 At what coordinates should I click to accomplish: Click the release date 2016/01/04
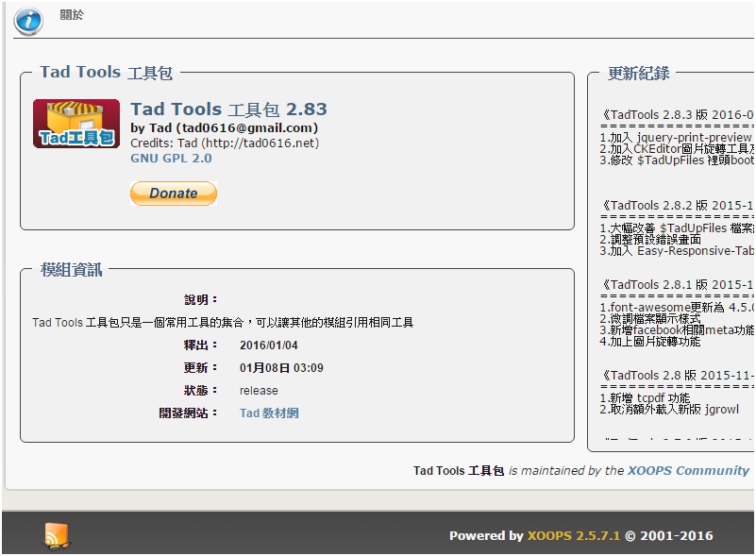[269, 345]
